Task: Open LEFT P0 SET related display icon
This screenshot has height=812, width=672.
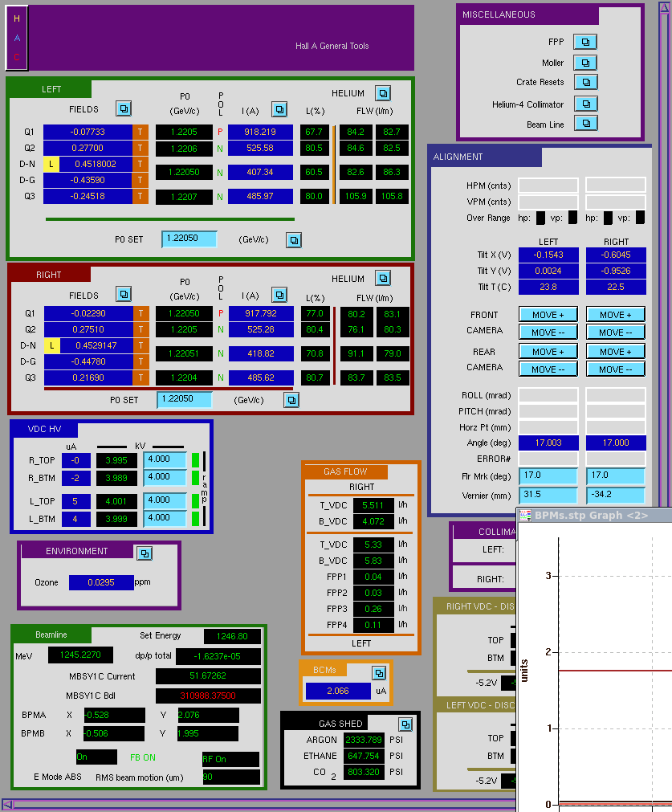Action: (x=294, y=240)
